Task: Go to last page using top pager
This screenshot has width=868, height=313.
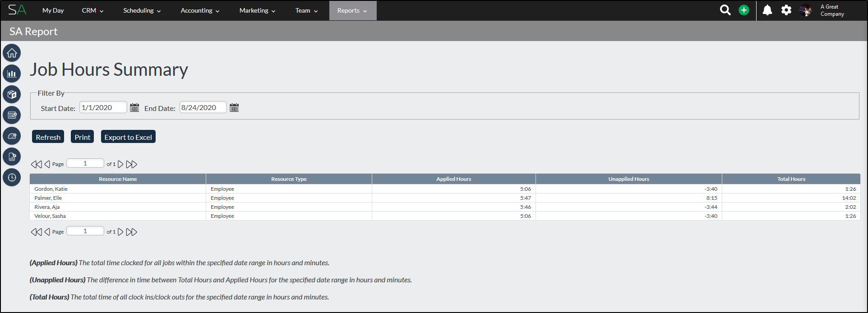Action: (x=132, y=164)
